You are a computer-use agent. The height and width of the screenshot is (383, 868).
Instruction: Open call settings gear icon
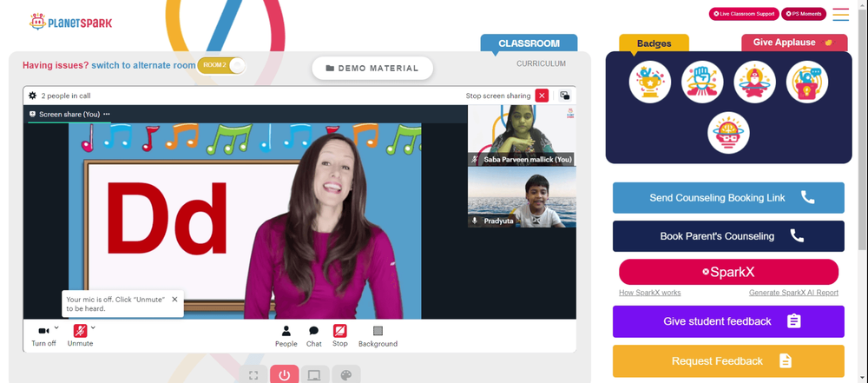(x=33, y=96)
